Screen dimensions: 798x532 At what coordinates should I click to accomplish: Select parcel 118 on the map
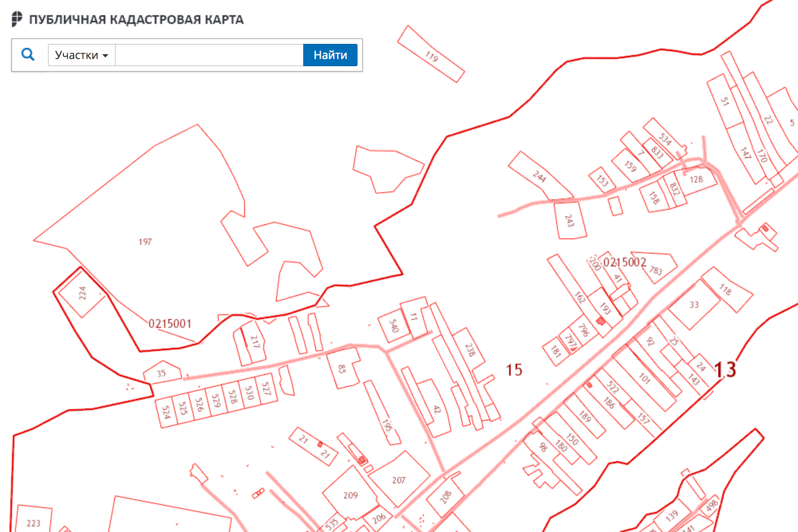[726, 290]
